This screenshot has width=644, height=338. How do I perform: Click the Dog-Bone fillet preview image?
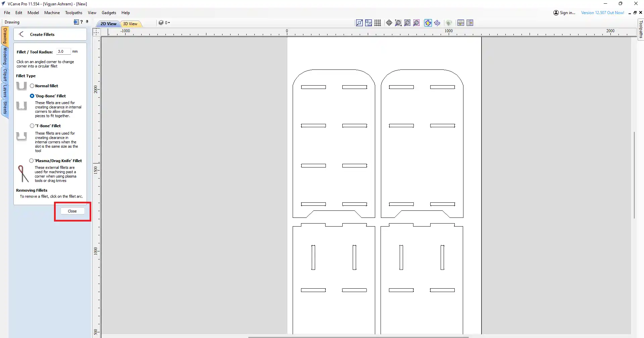(x=21, y=106)
